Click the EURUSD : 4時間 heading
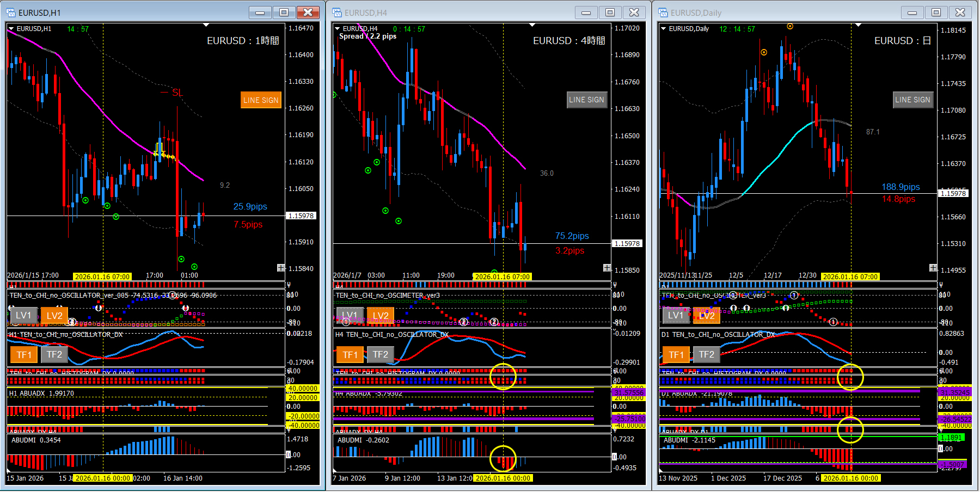 (x=569, y=41)
